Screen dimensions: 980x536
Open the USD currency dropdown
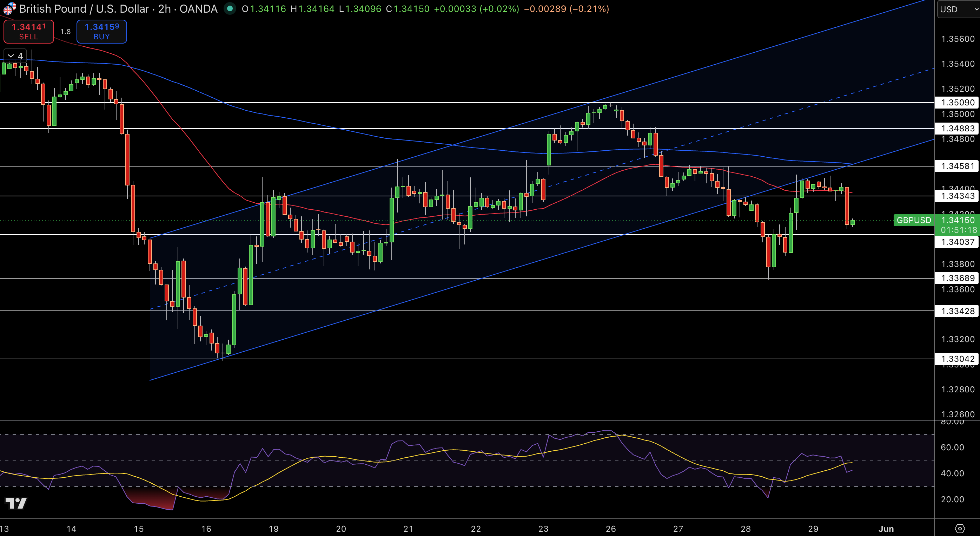958,9
